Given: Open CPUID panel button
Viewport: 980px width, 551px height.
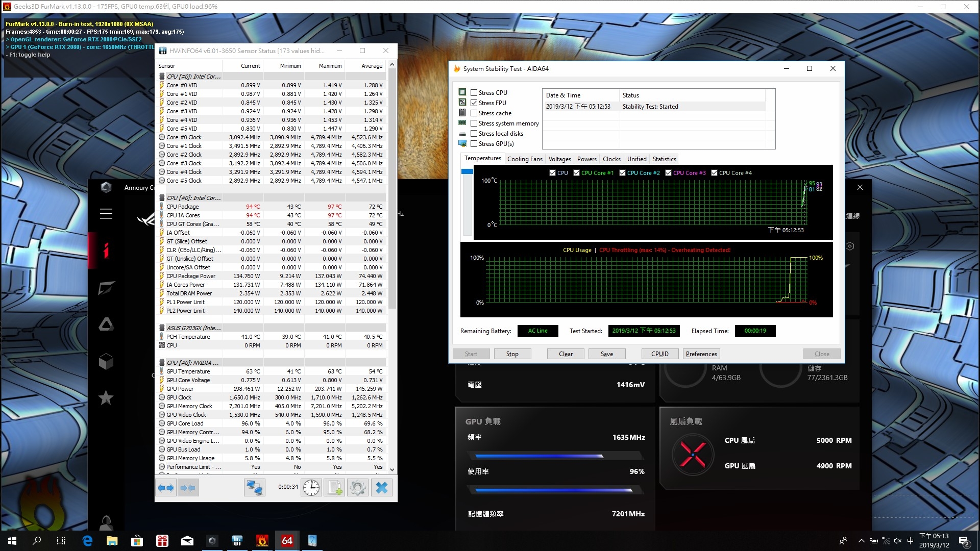Looking at the screenshot, I should pos(659,354).
